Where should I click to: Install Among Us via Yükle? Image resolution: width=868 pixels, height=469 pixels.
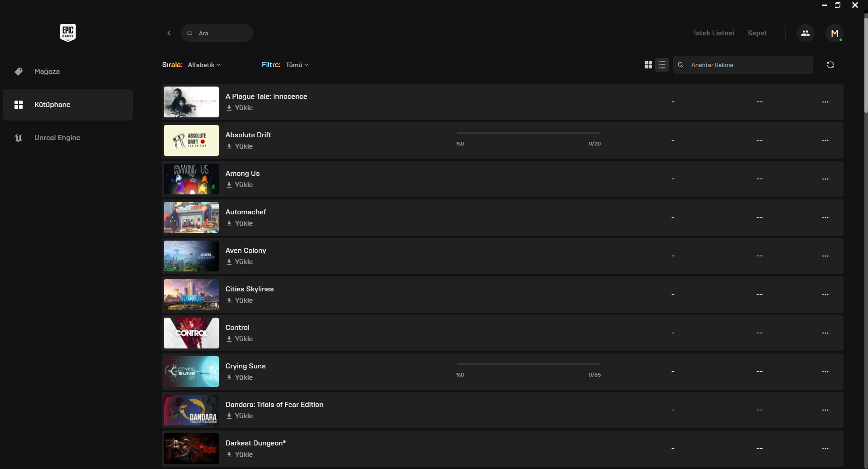(240, 185)
